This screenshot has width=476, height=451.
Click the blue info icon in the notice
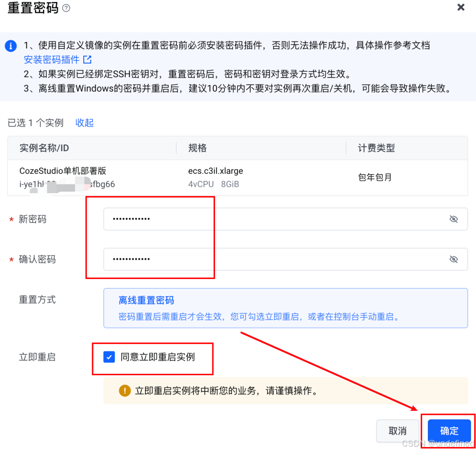pos(11,46)
